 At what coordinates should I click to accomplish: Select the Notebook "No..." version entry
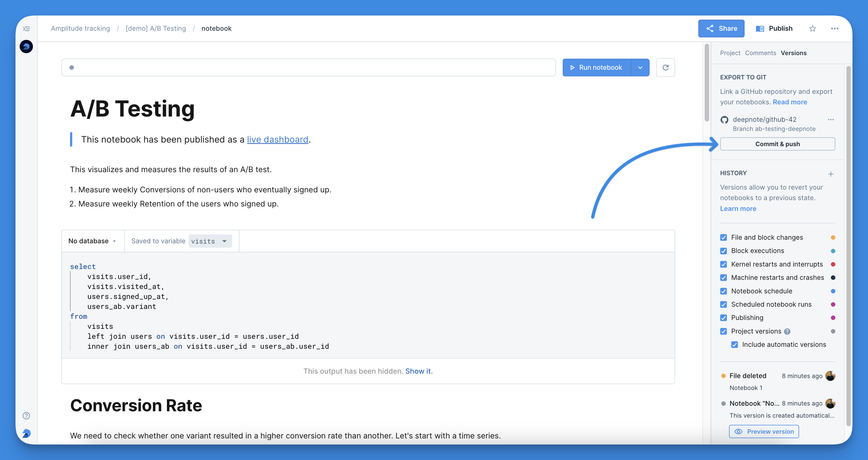point(777,409)
